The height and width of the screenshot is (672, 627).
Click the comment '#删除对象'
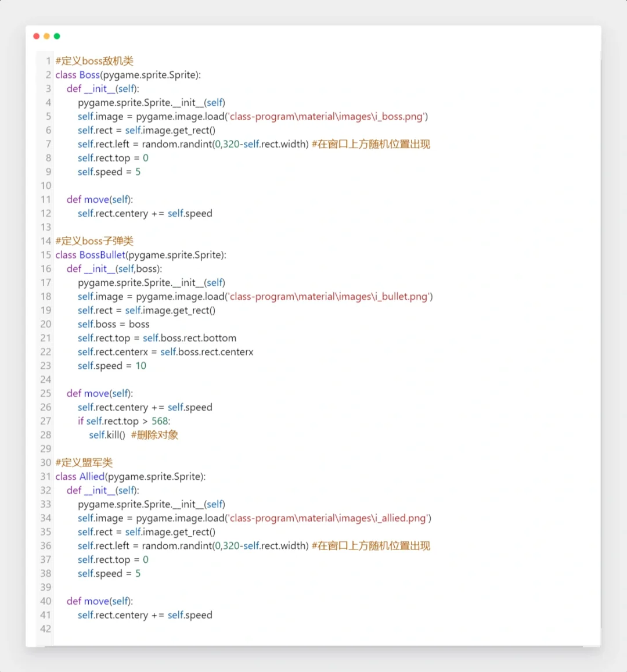pyautogui.click(x=154, y=435)
